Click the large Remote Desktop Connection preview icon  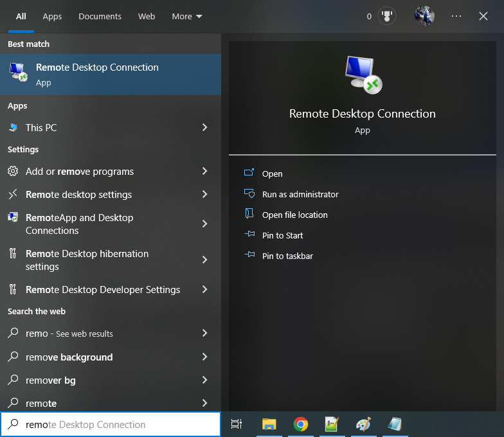[x=364, y=75]
